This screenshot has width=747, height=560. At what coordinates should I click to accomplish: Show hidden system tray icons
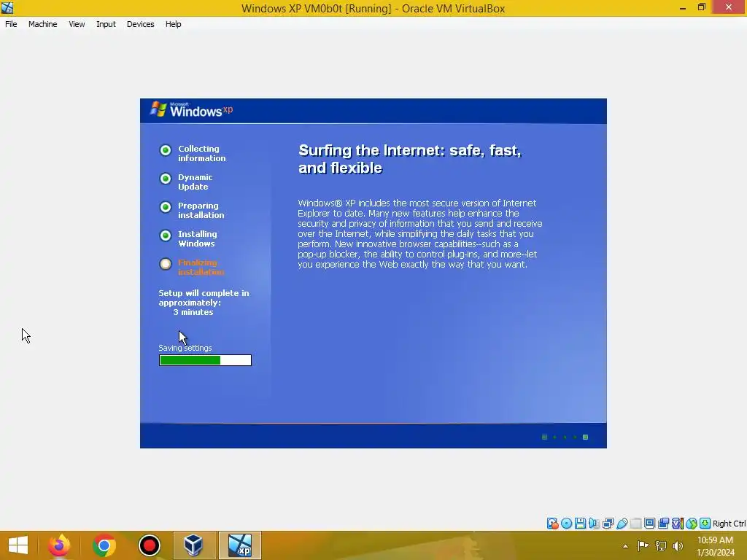(x=625, y=546)
